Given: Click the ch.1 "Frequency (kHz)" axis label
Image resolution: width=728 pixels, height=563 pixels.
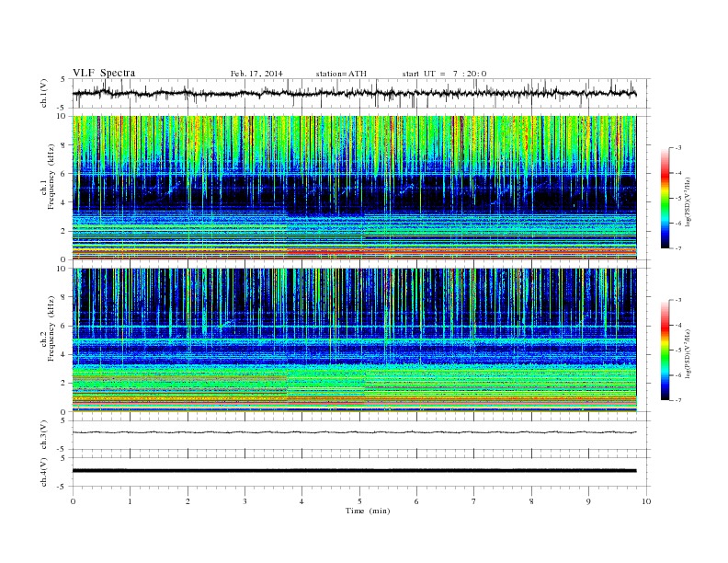Looking at the screenshot, I should pos(51,177).
